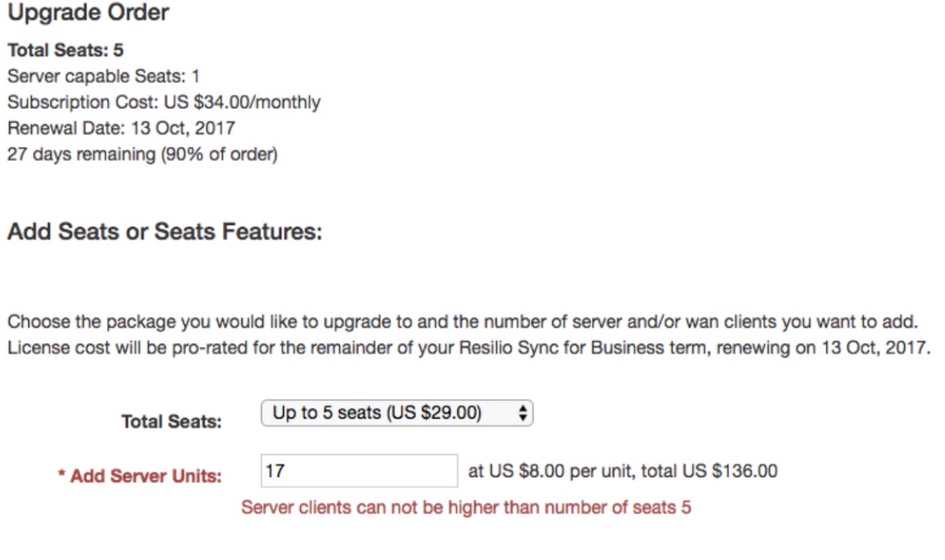Click the red "Add Server Units:" label
Screen dimensions: 945x560
point(146,477)
